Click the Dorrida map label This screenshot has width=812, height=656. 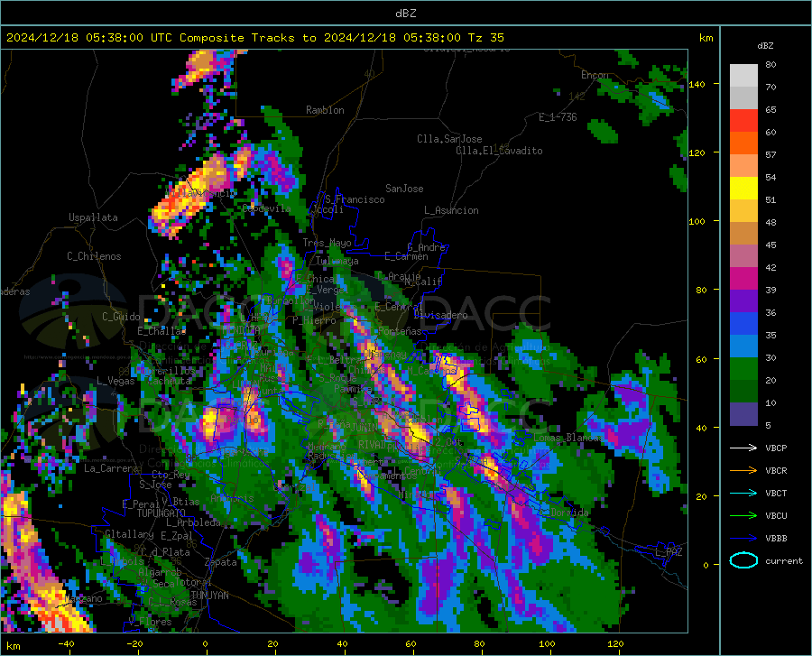tap(569, 512)
